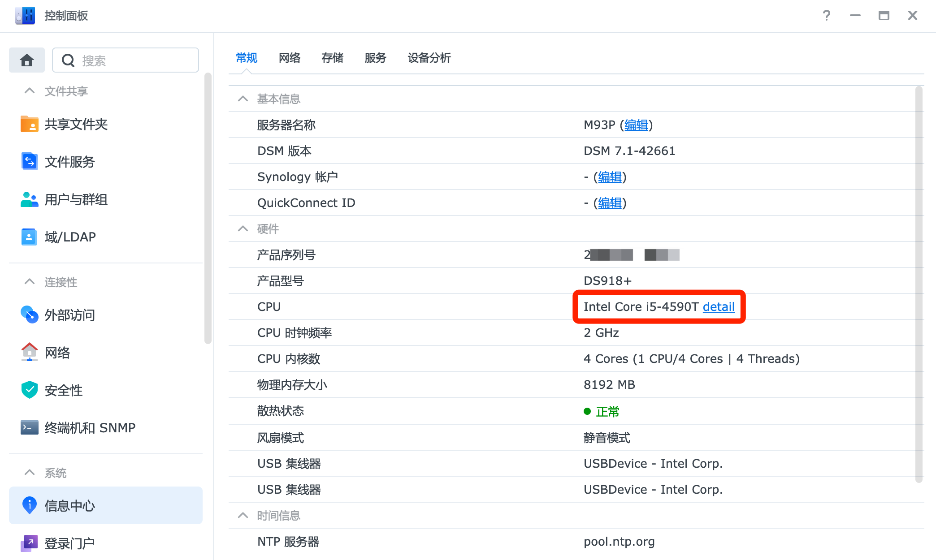Click the 产品序列号 row label
Screen dimensions: 936x560
[x=286, y=255]
